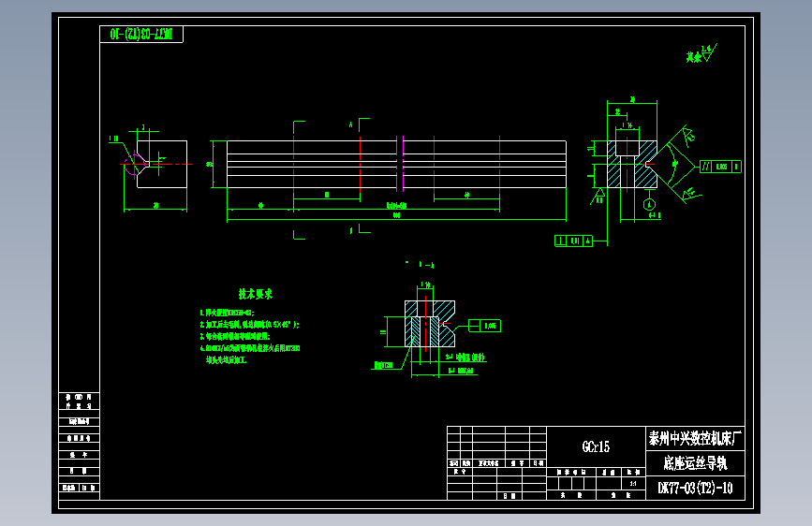Click the mirrored drawing number box at top-left
Image resolution: width=812 pixels, height=526 pixels.
[x=141, y=35]
